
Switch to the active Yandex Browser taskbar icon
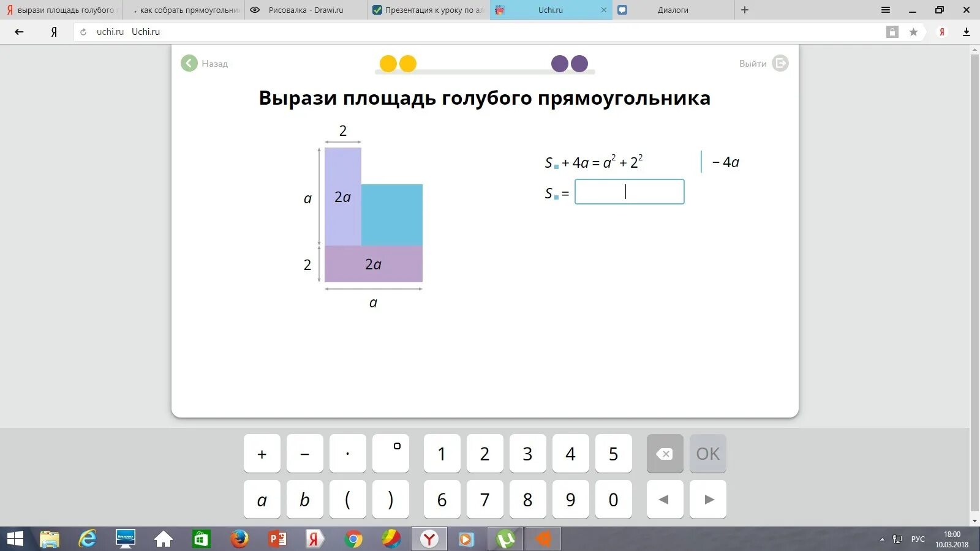pyautogui.click(x=429, y=539)
